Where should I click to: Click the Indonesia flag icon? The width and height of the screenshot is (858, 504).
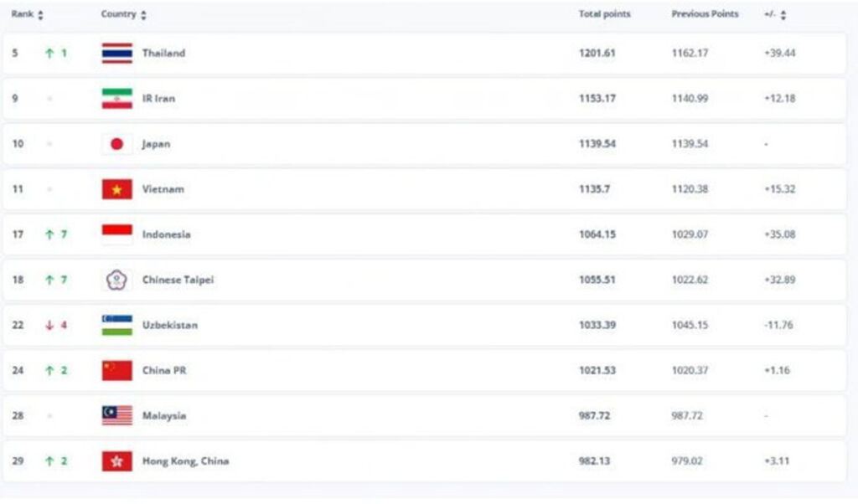tap(116, 234)
